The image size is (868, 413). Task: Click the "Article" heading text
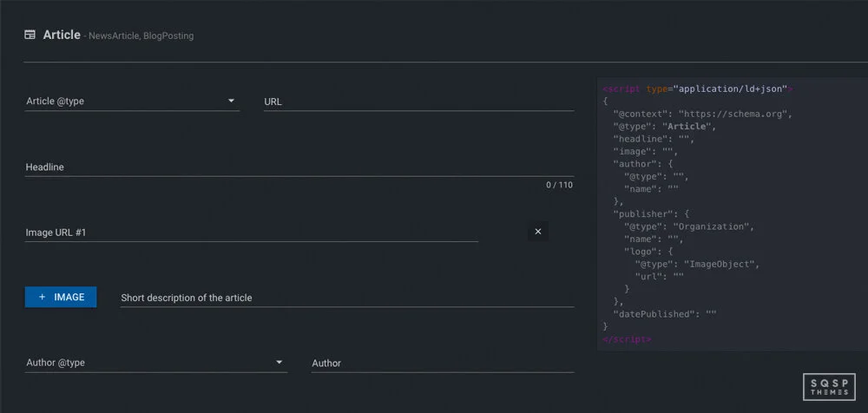(x=62, y=35)
